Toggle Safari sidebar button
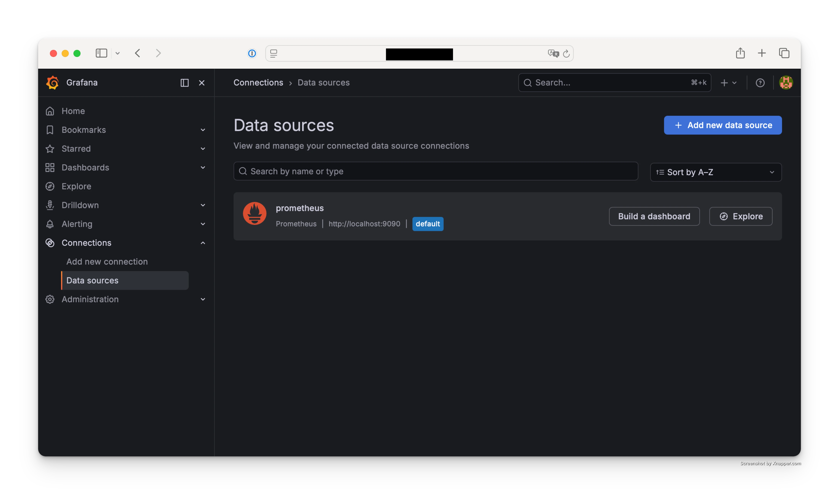This screenshot has height=504, width=839. click(101, 53)
